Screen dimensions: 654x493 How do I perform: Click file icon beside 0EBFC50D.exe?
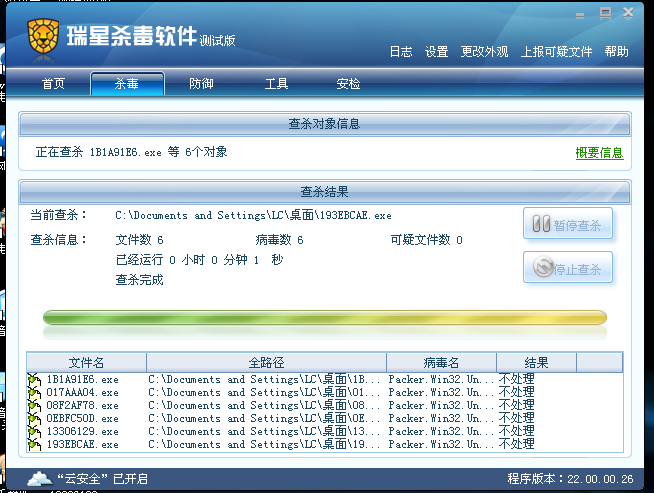coord(34,419)
